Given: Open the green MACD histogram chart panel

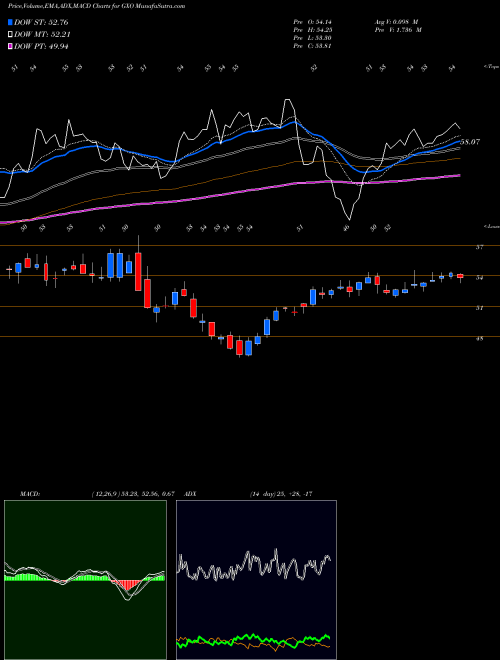Looking at the screenshot, I should [85, 580].
